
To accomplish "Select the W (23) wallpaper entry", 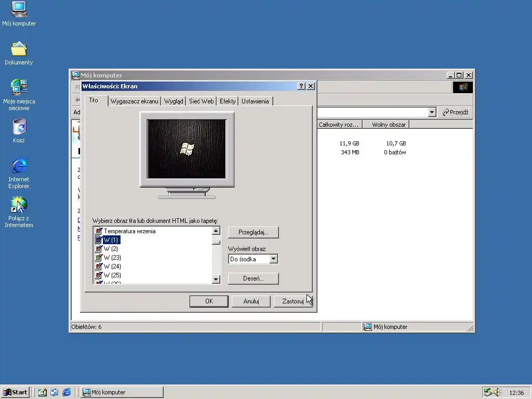I will point(112,258).
